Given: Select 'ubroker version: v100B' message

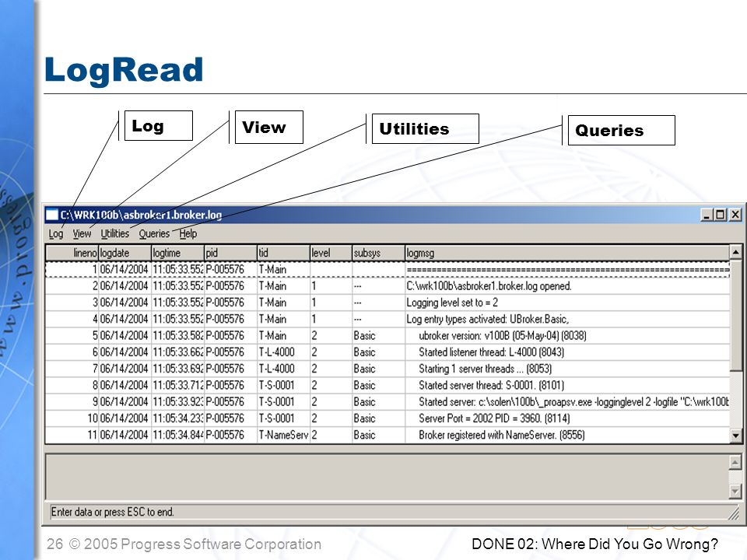Looking at the screenshot, I should 502,336.
